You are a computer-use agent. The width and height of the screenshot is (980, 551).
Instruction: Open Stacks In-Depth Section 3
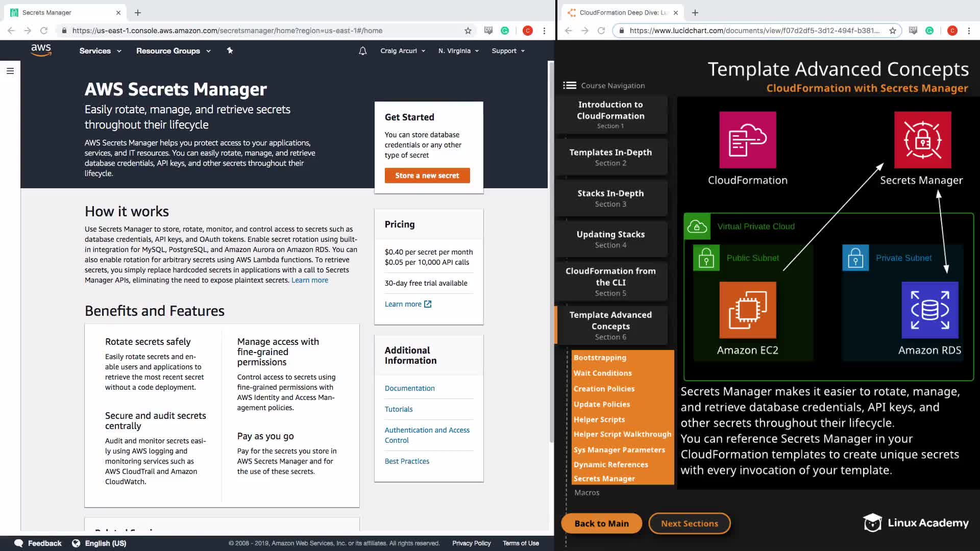[610, 198]
